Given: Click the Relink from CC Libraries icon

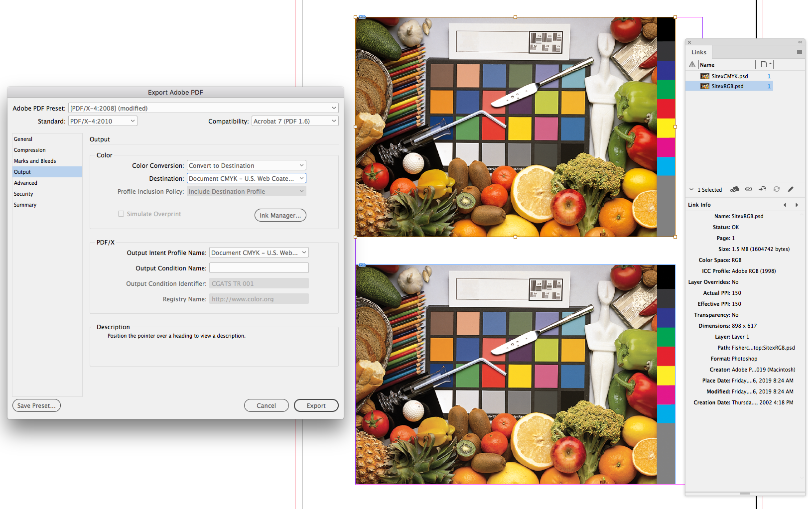Looking at the screenshot, I should pos(735,189).
